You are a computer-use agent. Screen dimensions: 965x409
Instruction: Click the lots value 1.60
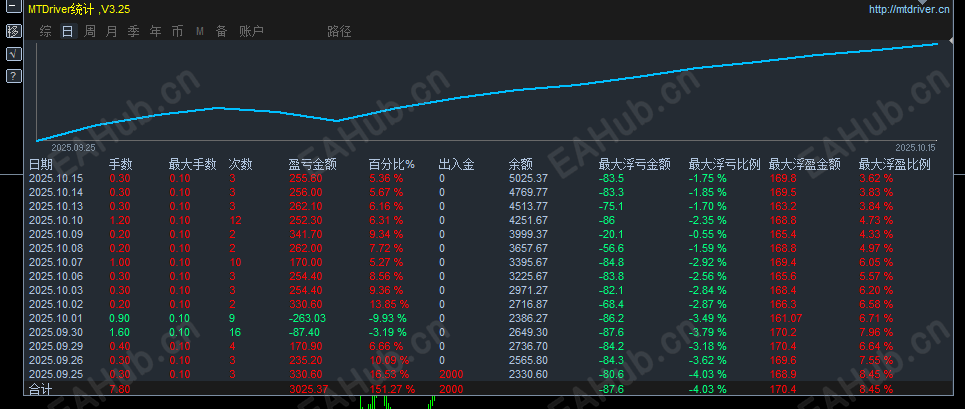pyautogui.click(x=119, y=332)
